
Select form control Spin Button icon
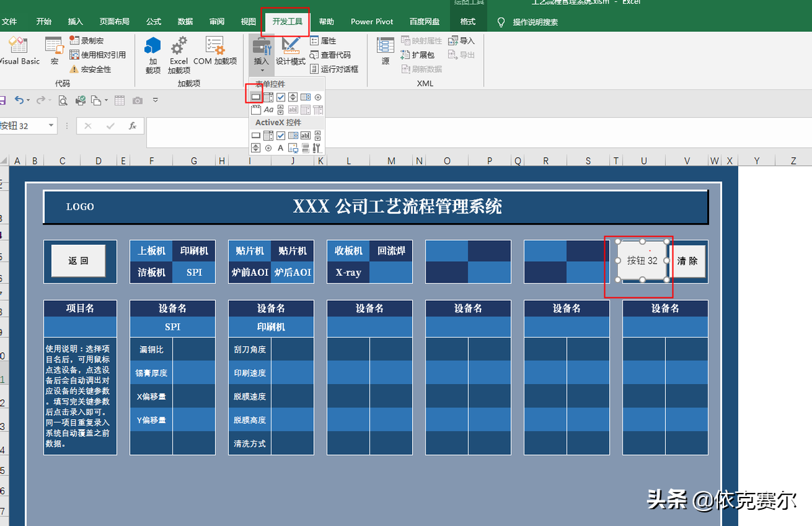tap(293, 97)
